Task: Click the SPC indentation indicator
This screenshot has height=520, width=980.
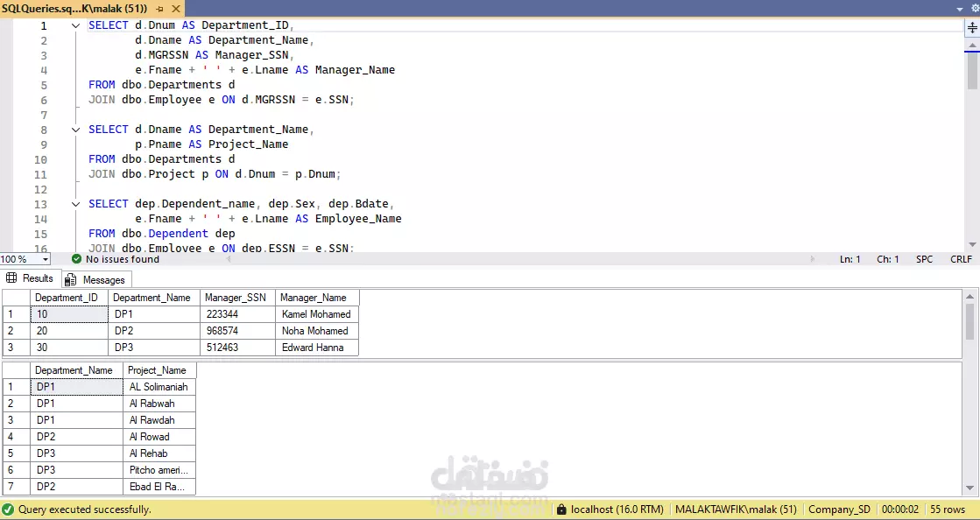Action: [x=924, y=259]
